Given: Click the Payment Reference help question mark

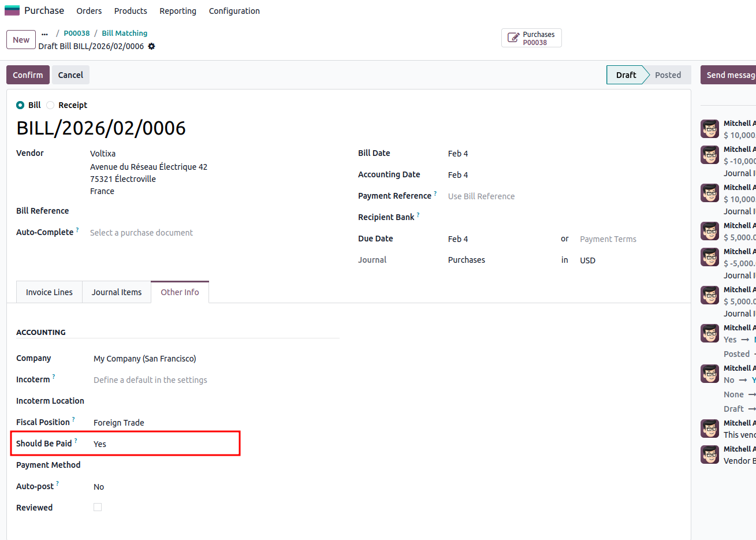Looking at the screenshot, I should click(435, 193).
